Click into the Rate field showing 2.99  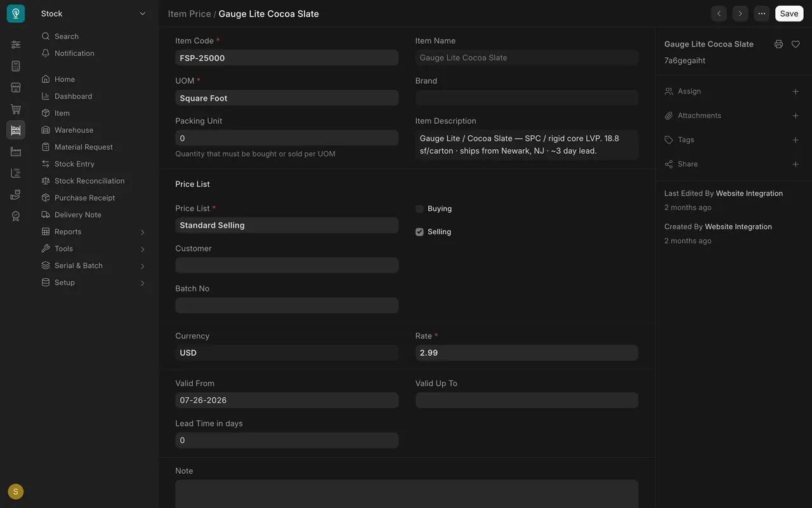pyautogui.click(x=527, y=353)
